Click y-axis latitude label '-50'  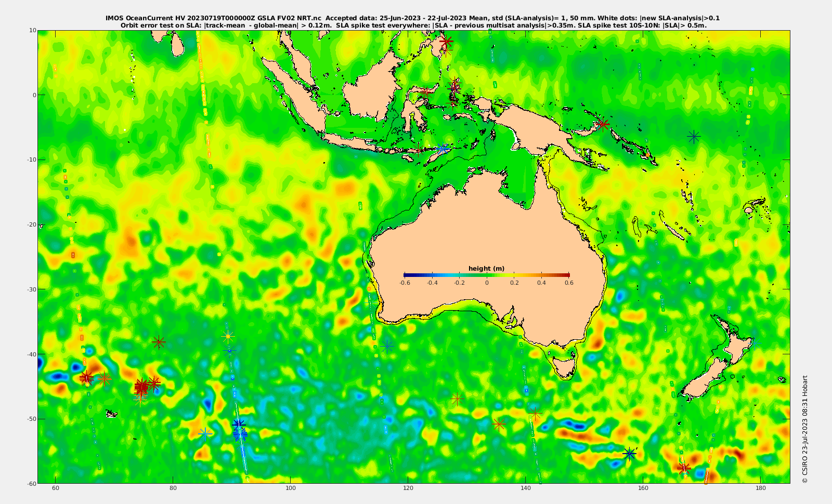point(31,419)
